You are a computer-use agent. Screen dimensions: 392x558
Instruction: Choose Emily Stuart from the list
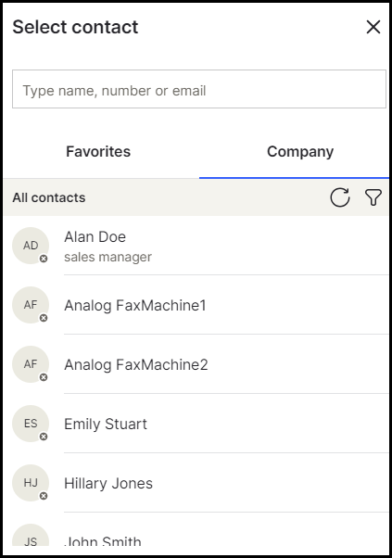[x=196, y=424]
